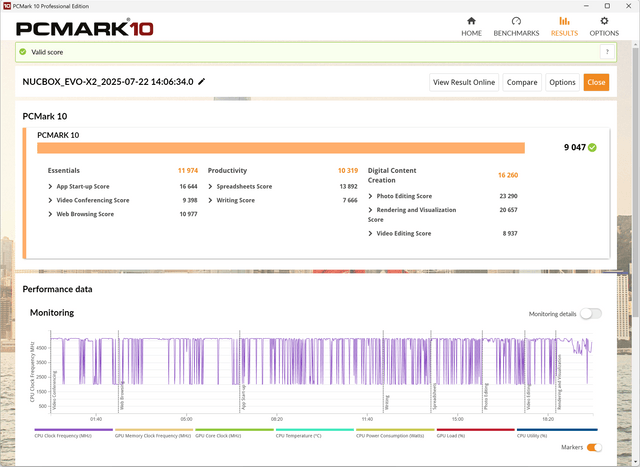Select GPU Memory Clock Frequency legend
The image size is (640, 467).
(x=153, y=433)
